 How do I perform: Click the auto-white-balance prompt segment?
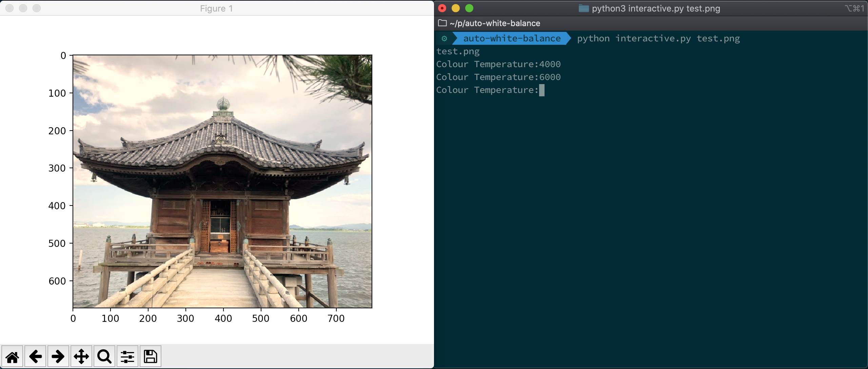click(512, 39)
